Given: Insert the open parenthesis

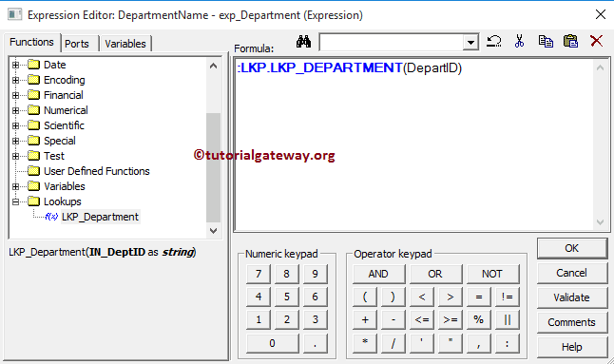Looking at the screenshot, I should [365, 297].
